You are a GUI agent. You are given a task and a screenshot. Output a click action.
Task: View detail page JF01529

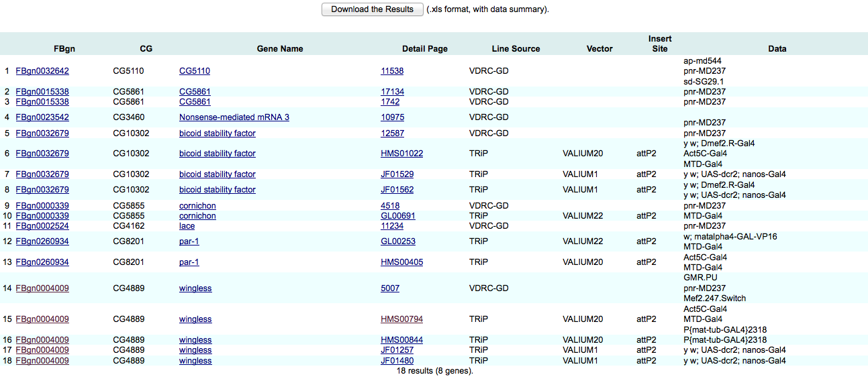[397, 174]
